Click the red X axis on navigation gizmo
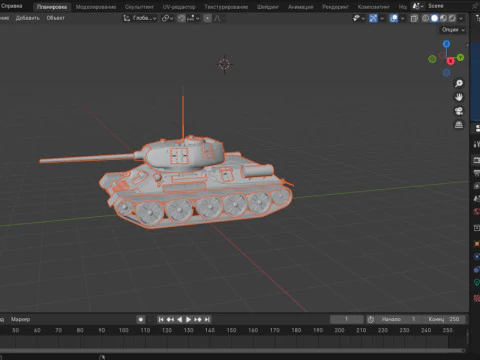Viewport: 480px width, 360px height. click(x=450, y=61)
